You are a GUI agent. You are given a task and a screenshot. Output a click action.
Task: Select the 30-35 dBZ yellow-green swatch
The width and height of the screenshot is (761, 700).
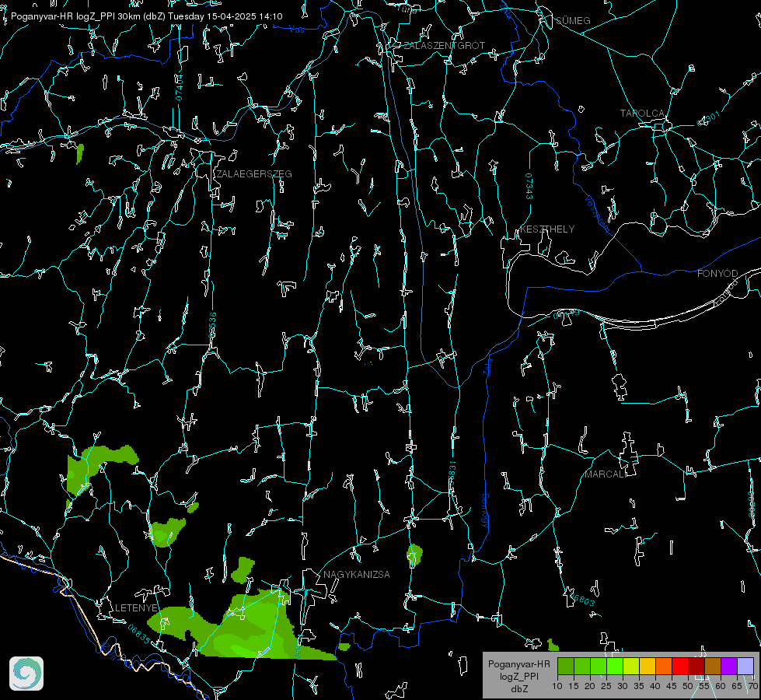631,666
